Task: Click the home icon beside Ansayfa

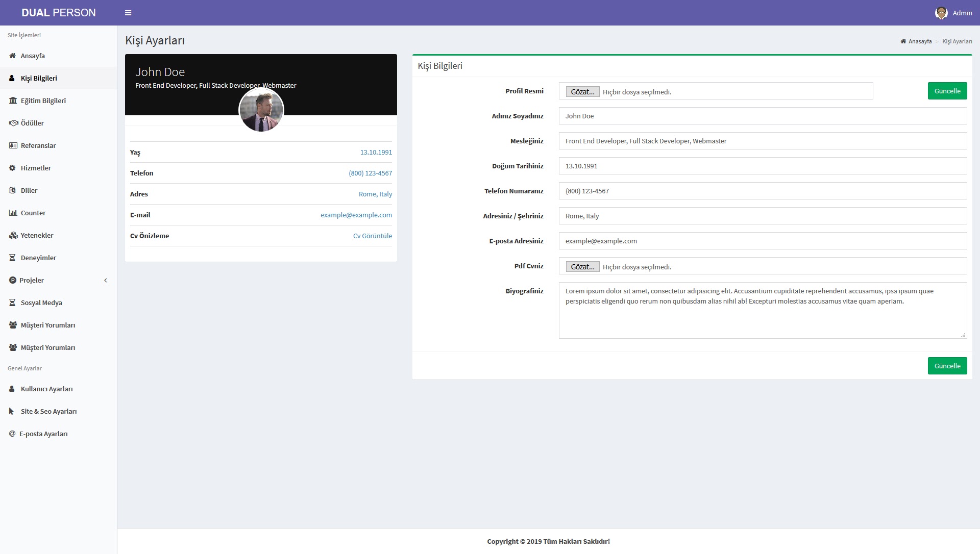Action: [12, 56]
